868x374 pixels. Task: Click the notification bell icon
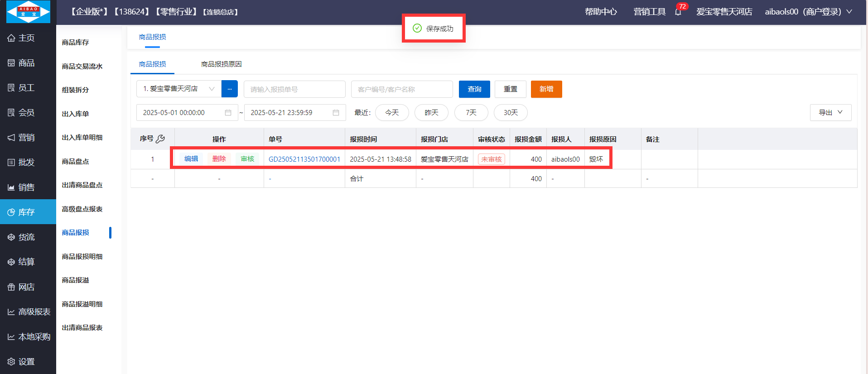pos(678,12)
